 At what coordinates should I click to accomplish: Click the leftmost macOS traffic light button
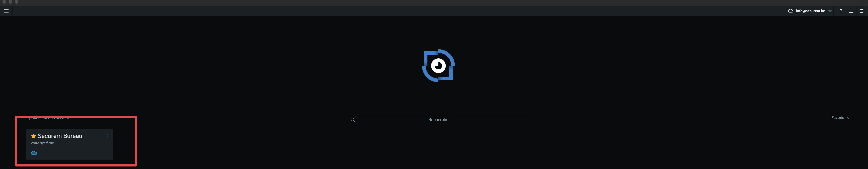point(4,2)
